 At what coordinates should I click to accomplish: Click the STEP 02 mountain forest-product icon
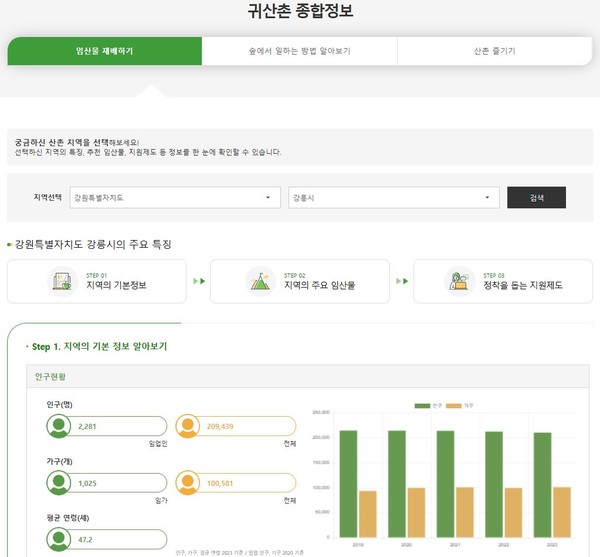[260, 281]
